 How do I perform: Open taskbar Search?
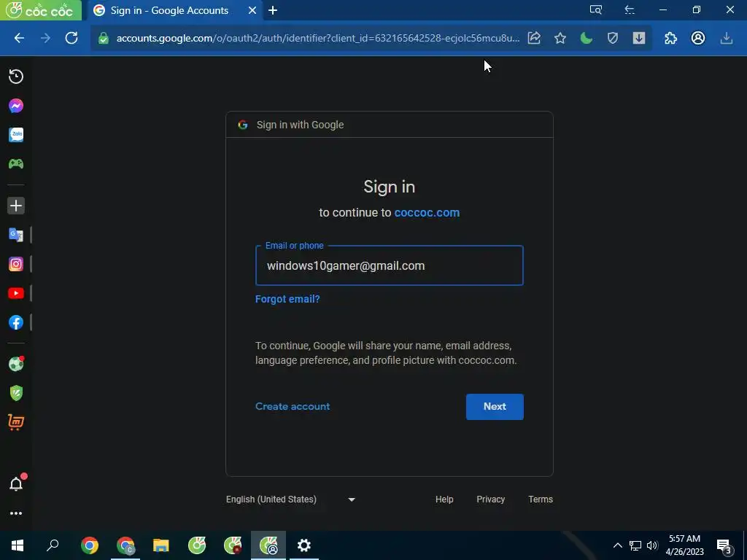coord(53,545)
